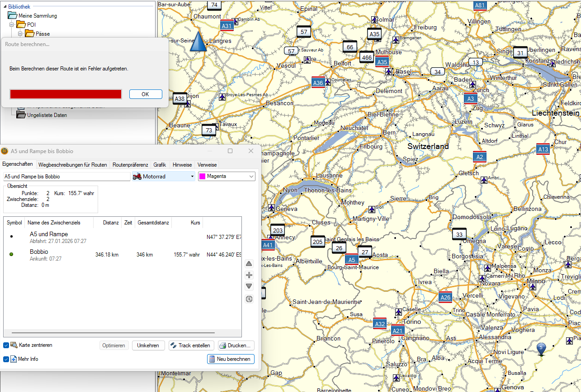Click the A5 highway shield near Aosta
The height and width of the screenshot is (392, 581).
point(352,259)
